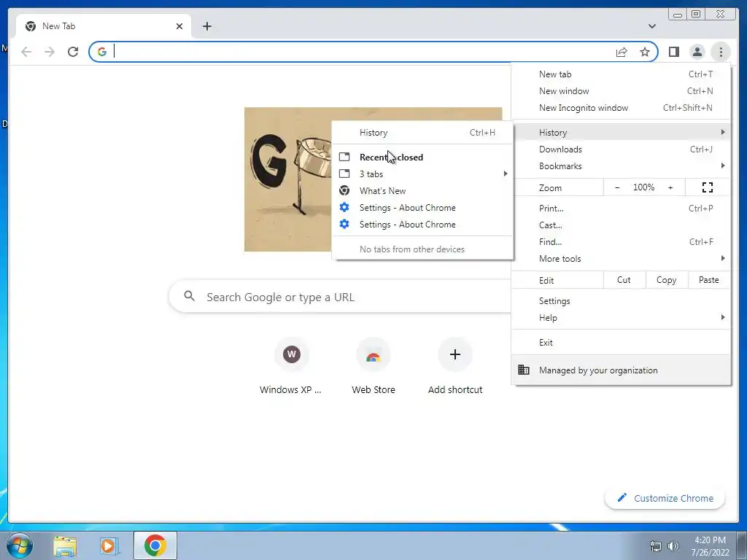Toggle the side panel icon
Viewport: 747px width, 560px height.
[673, 52]
